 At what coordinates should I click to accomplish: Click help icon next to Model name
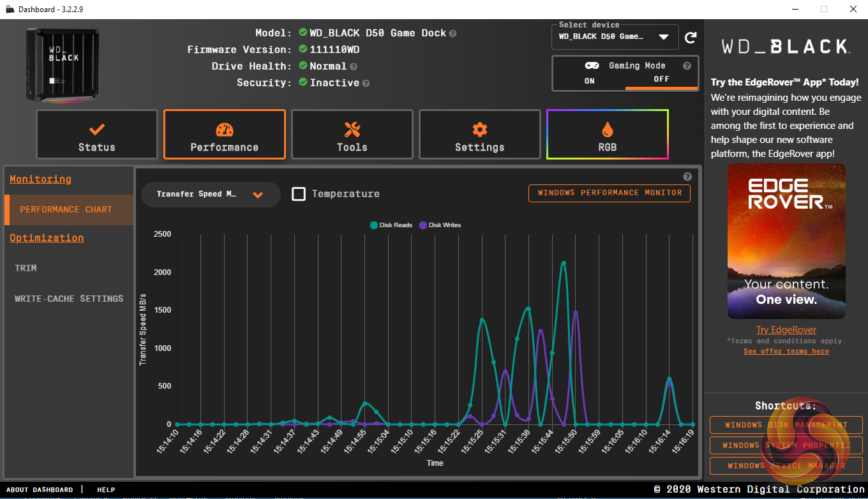[x=453, y=33]
